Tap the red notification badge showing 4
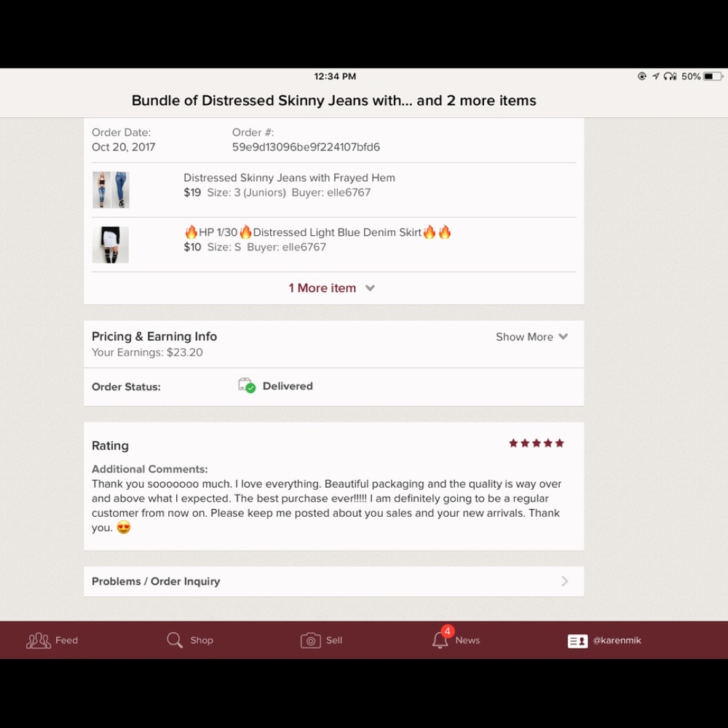 [448, 631]
